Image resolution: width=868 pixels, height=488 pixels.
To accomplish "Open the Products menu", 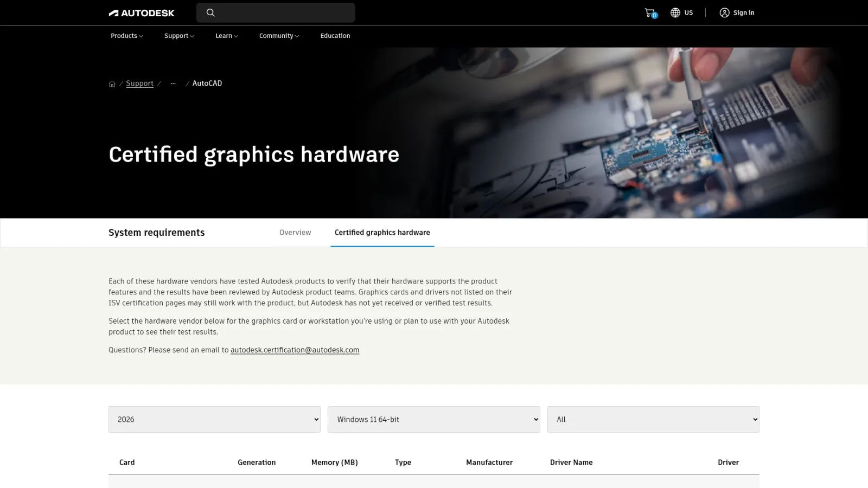I will pyautogui.click(x=127, y=36).
